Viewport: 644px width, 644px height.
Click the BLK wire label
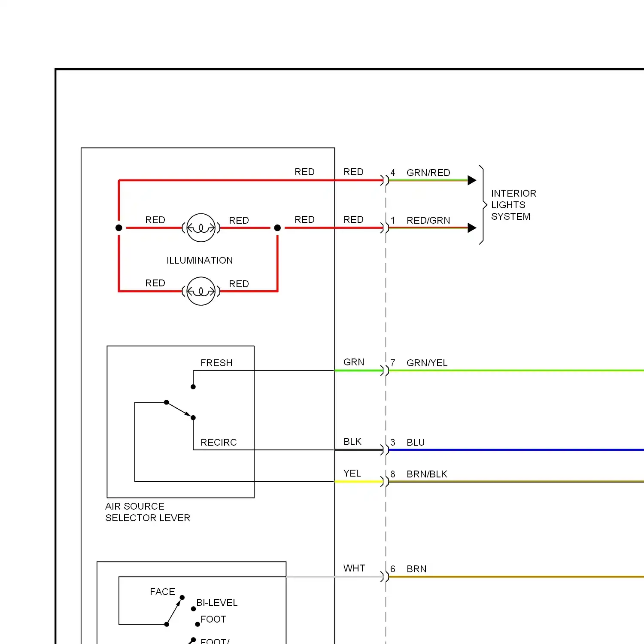pyautogui.click(x=352, y=441)
